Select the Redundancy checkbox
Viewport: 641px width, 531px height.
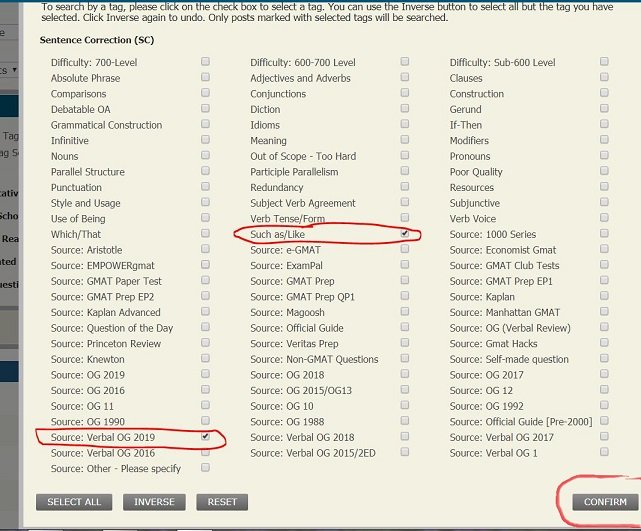[x=405, y=186]
